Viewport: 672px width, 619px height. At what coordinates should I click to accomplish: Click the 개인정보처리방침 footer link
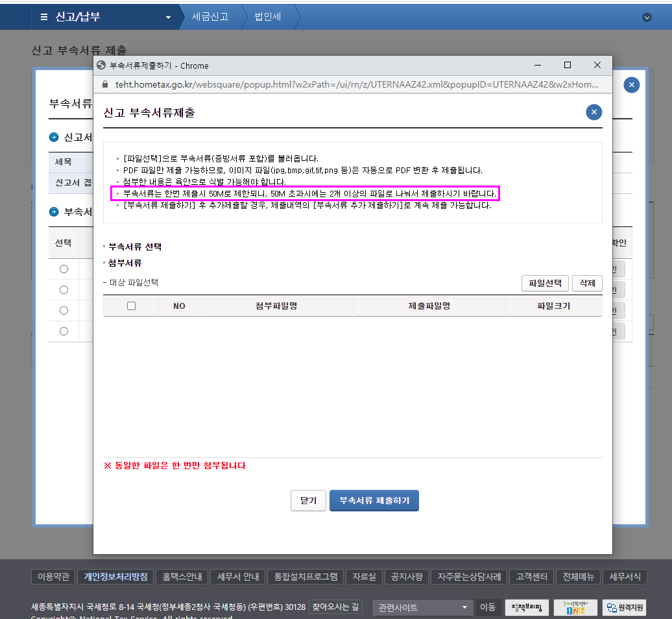(x=115, y=577)
